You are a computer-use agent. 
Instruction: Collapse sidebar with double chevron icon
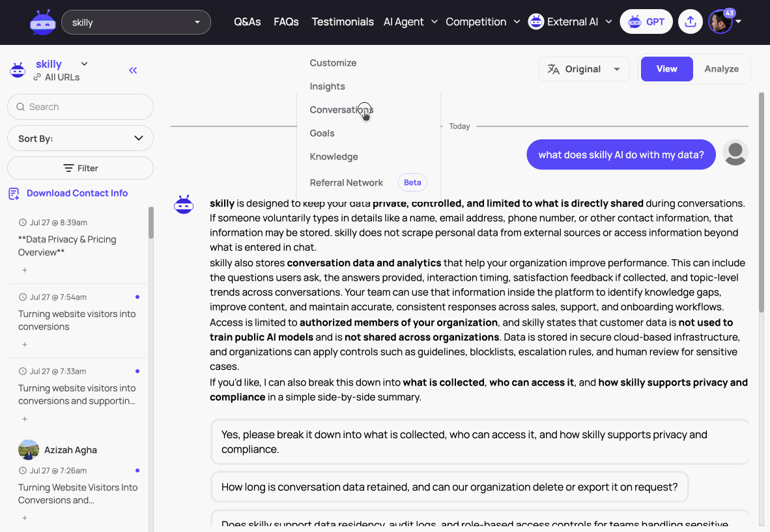133,71
